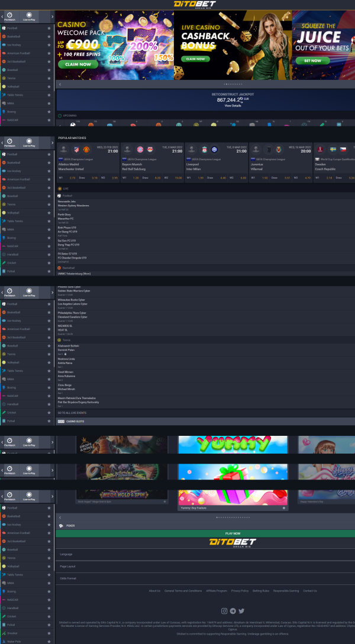The image size is (355, 644).
Task: Open General Terms and Conditions link
Action: point(183,591)
